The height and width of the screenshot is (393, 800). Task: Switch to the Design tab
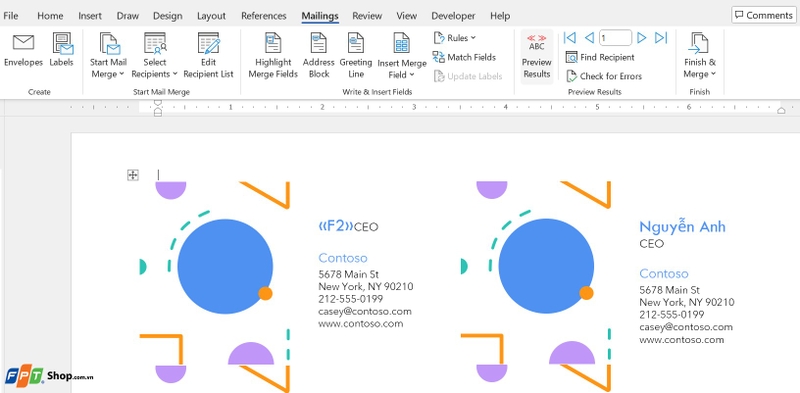tap(167, 16)
